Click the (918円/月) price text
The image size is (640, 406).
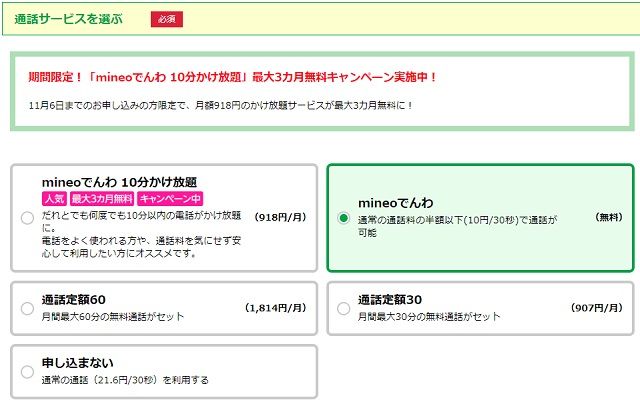(x=280, y=217)
